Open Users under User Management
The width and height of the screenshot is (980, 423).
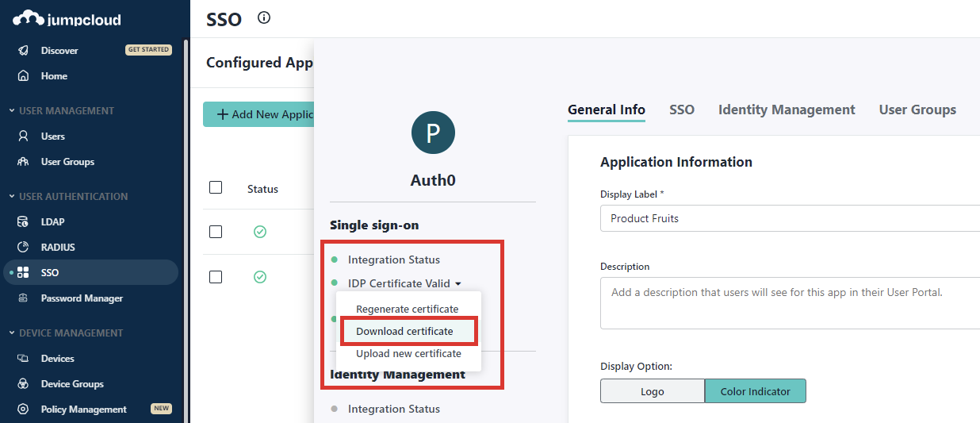pos(53,137)
